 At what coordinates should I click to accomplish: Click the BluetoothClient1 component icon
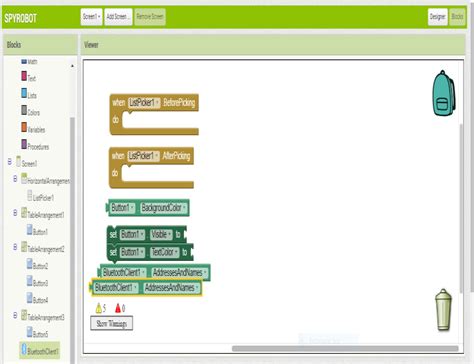tap(24, 349)
